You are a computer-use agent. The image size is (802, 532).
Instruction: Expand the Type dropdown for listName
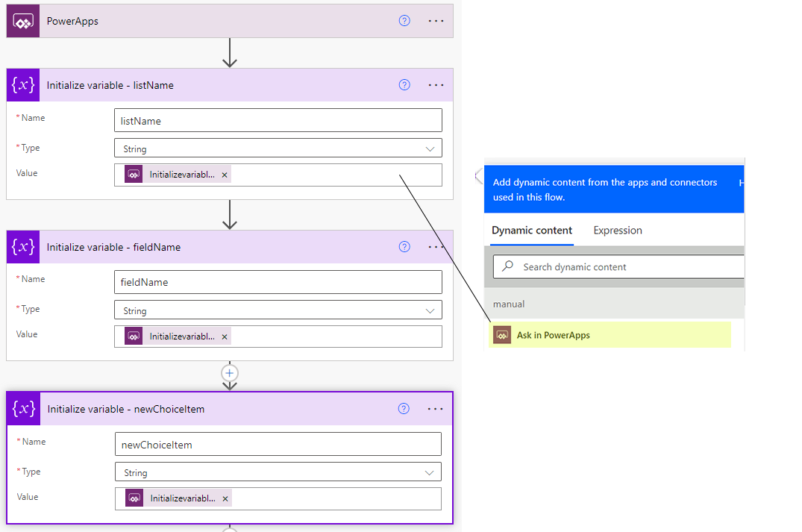pos(430,148)
